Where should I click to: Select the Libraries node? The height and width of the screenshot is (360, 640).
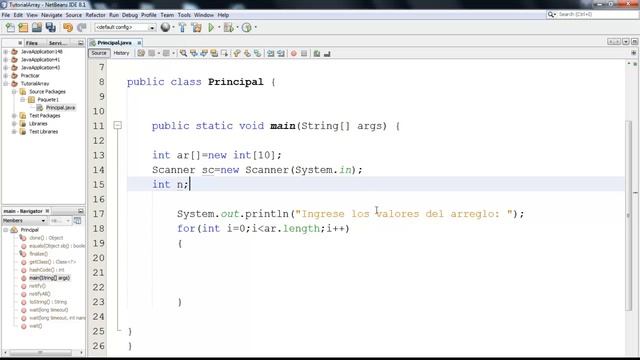(38, 124)
